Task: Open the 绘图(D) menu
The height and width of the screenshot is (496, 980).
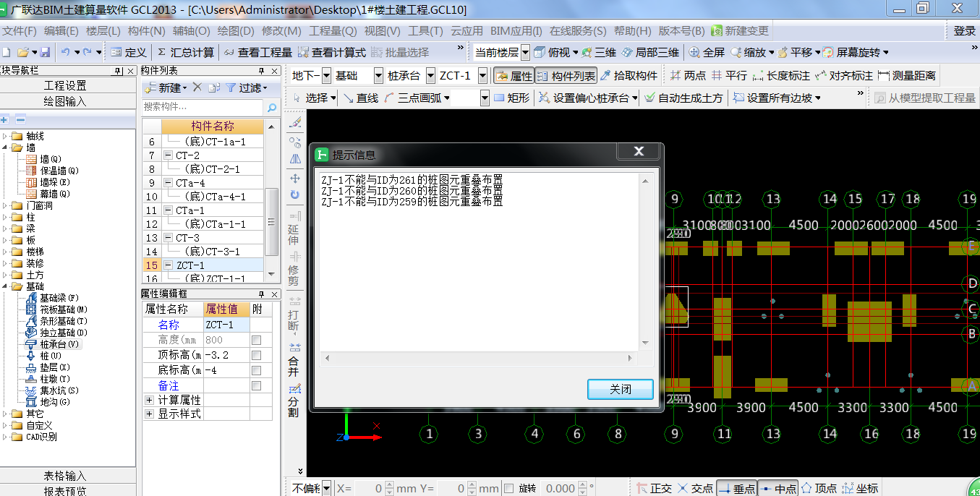Action: coord(236,31)
